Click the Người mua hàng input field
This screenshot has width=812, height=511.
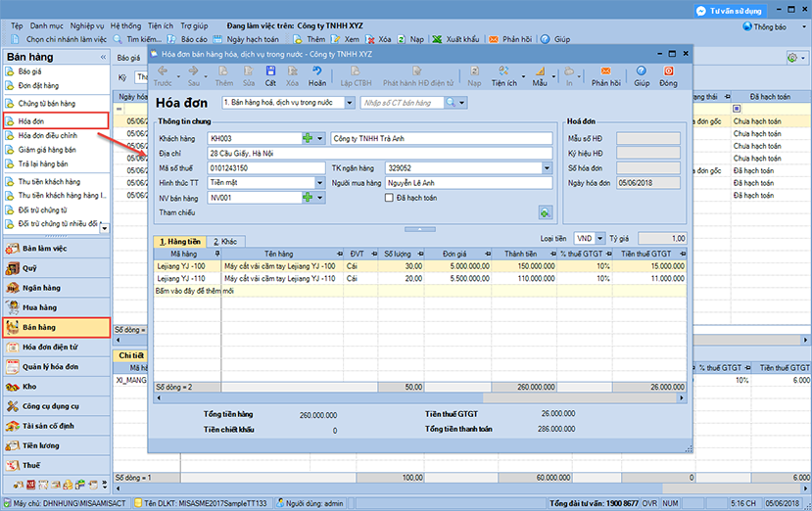tap(469, 183)
